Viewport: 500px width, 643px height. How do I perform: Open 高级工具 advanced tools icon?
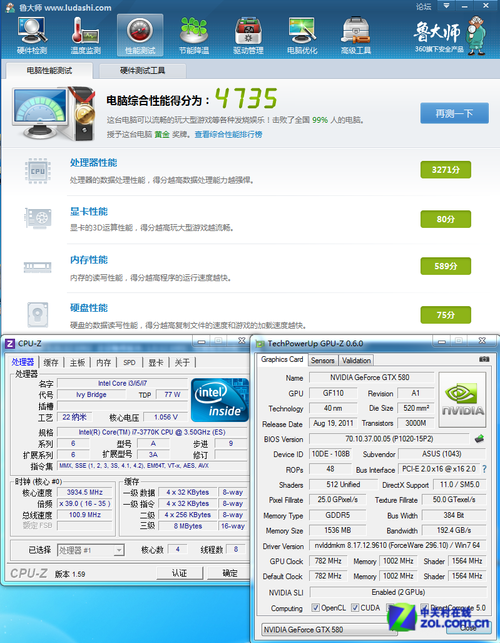(356, 35)
